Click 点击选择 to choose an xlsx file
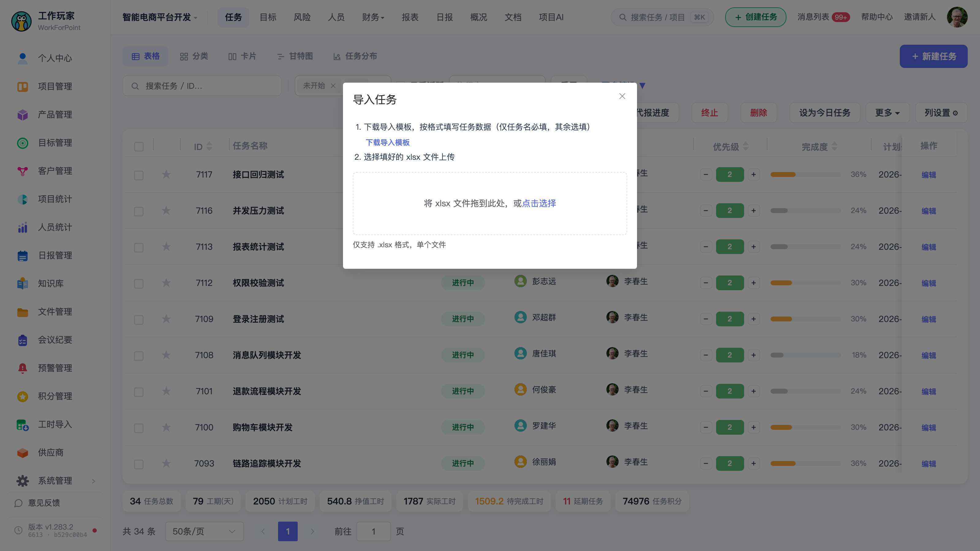 click(x=539, y=203)
